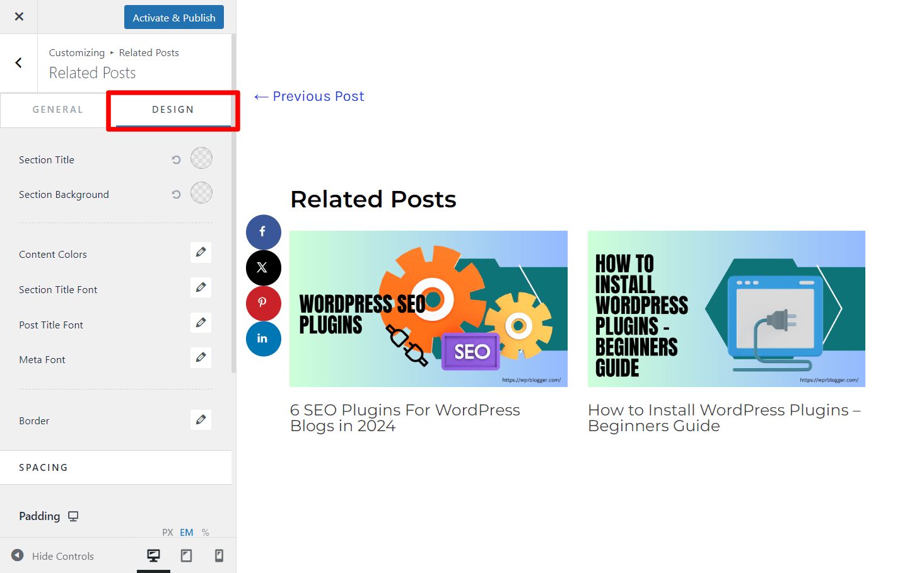Click the WordPress SEO Plugins post thumbnail
This screenshot has width=924, height=573.
[428, 308]
